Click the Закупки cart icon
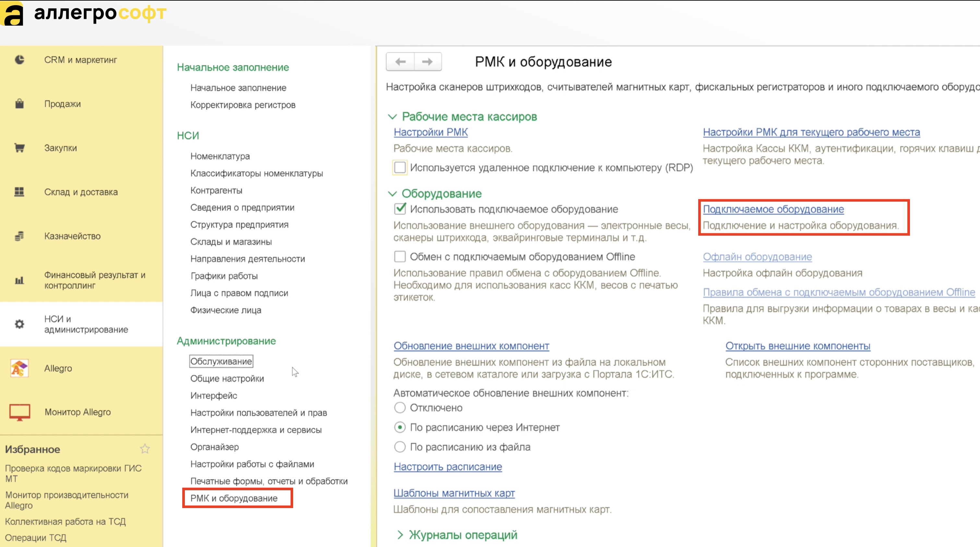 click(19, 148)
